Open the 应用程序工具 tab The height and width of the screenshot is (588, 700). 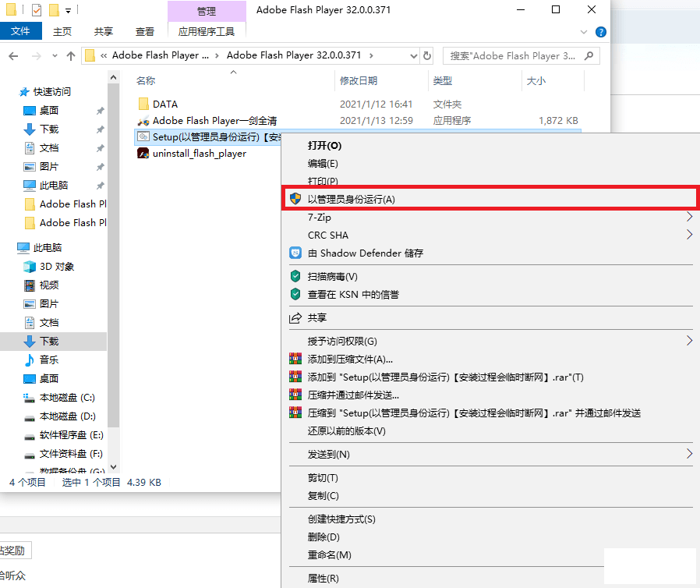click(207, 32)
